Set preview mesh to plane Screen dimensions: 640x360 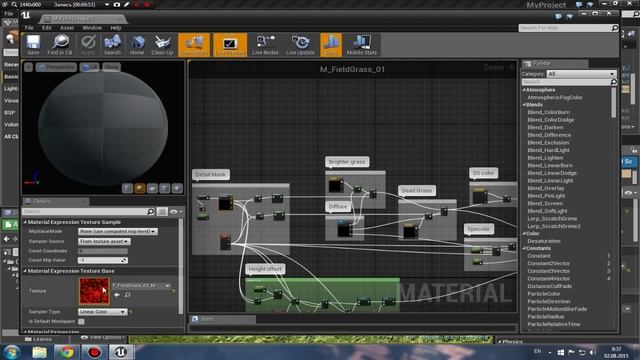pos(152,188)
